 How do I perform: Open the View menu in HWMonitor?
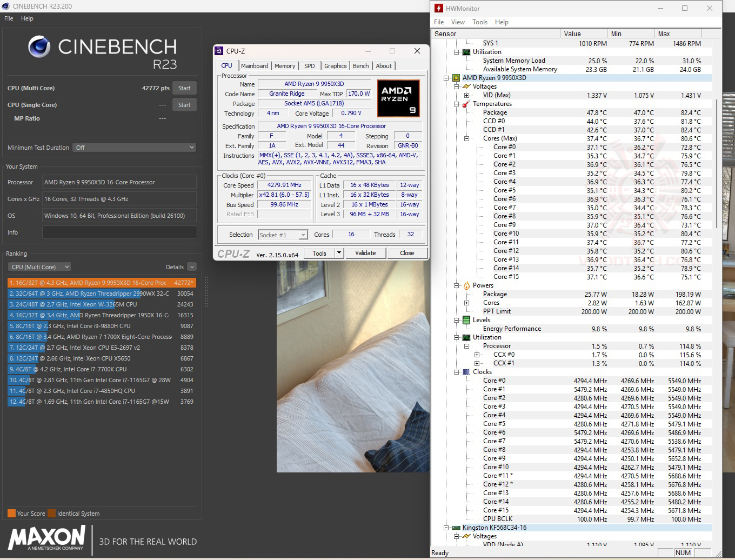point(458,22)
